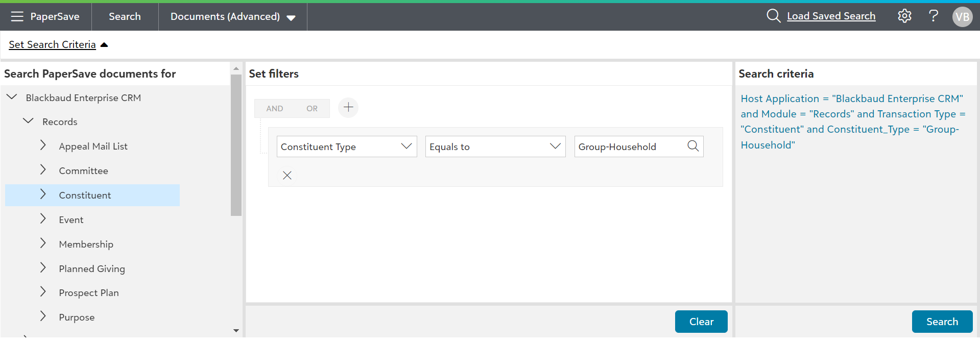Open the VB user avatar menu
980x343 pixels.
click(962, 17)
